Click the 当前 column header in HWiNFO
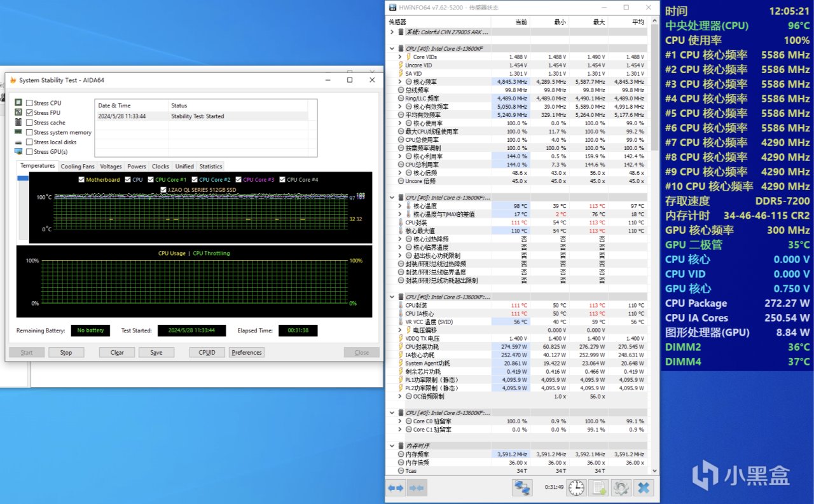 click(511, 22)
